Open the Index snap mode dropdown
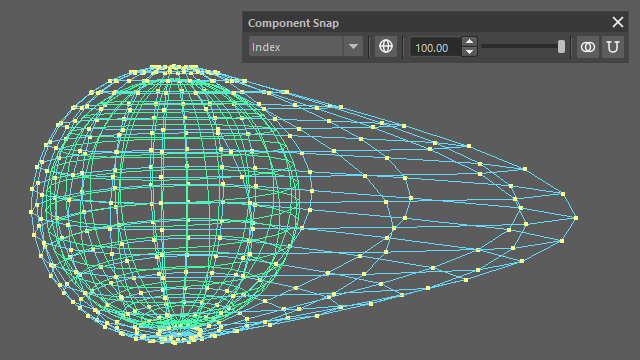The image size is (640, 360). pos(306,47)
